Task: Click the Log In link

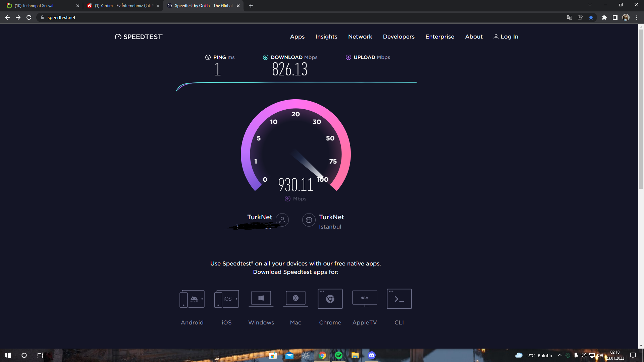Action: point(506,37)
